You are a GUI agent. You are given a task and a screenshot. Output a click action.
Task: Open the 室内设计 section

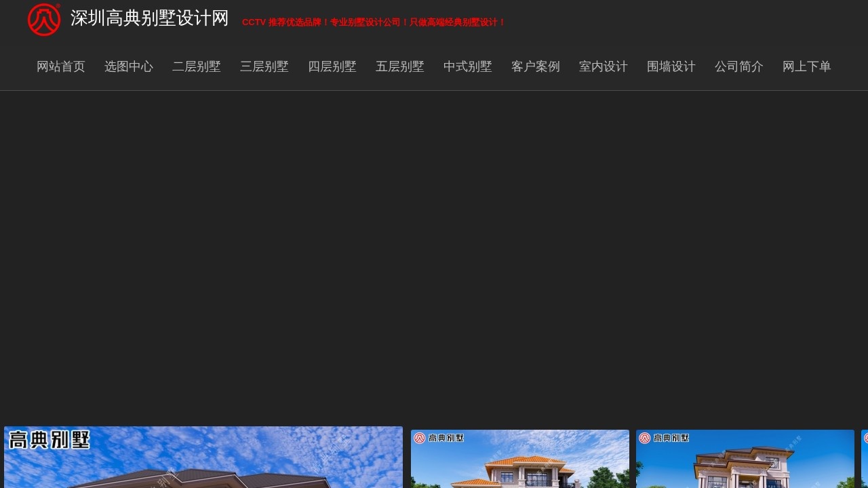[603, 66]
